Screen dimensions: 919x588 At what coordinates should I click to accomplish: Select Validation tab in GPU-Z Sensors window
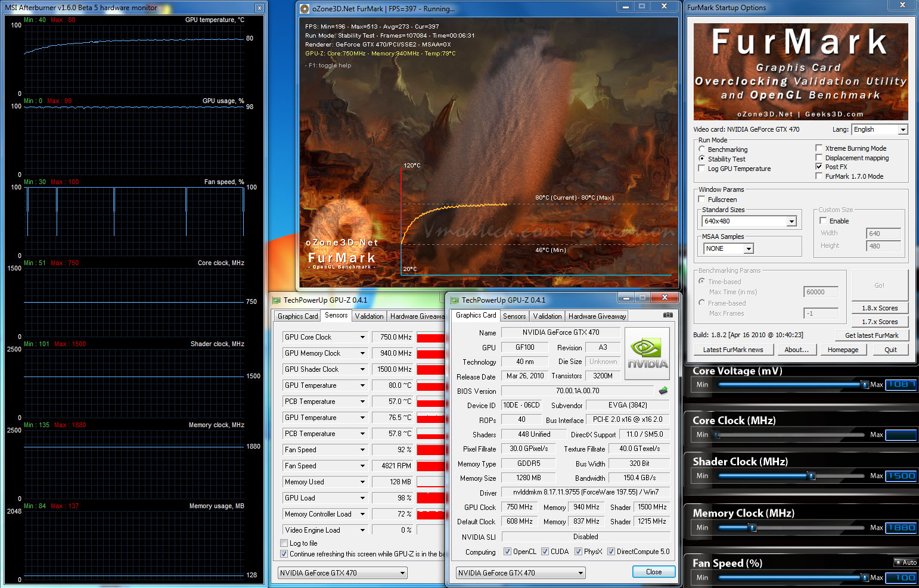369,316
